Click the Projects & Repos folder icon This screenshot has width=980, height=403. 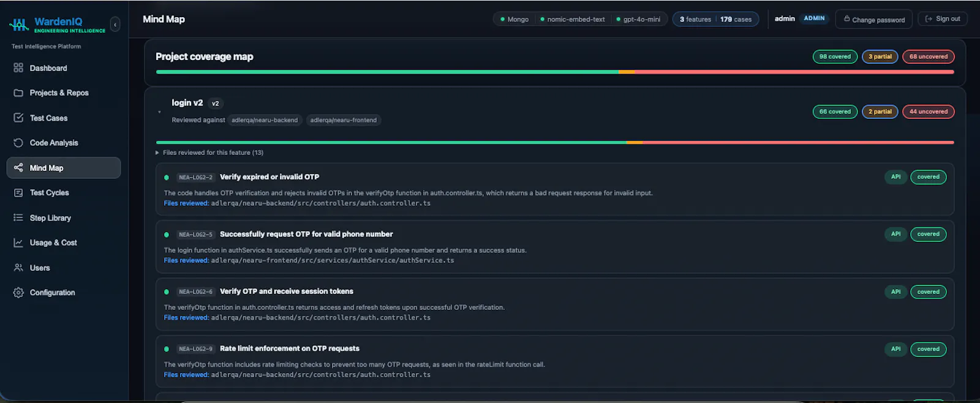point(18,93)
